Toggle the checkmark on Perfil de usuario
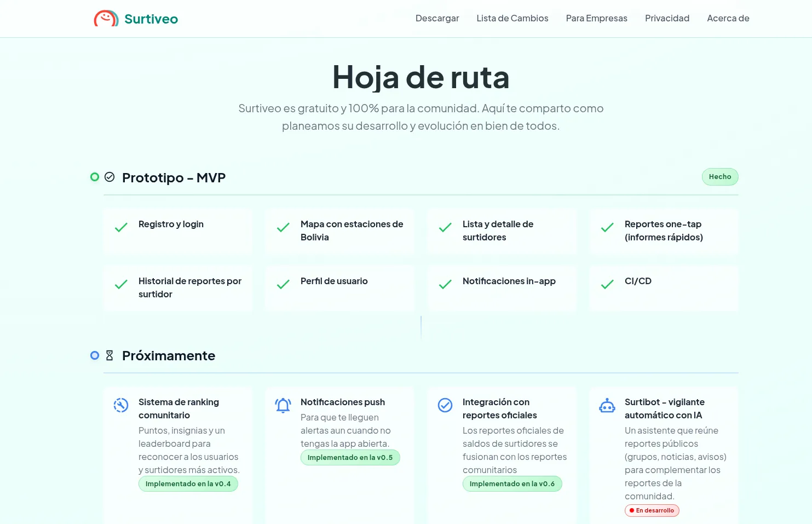Viewport: 812px width, 524px height. click(x=283, y=285)
